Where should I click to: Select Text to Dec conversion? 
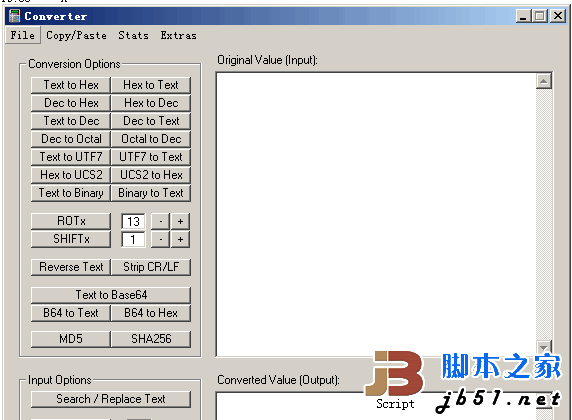click(x=71, y=121)
